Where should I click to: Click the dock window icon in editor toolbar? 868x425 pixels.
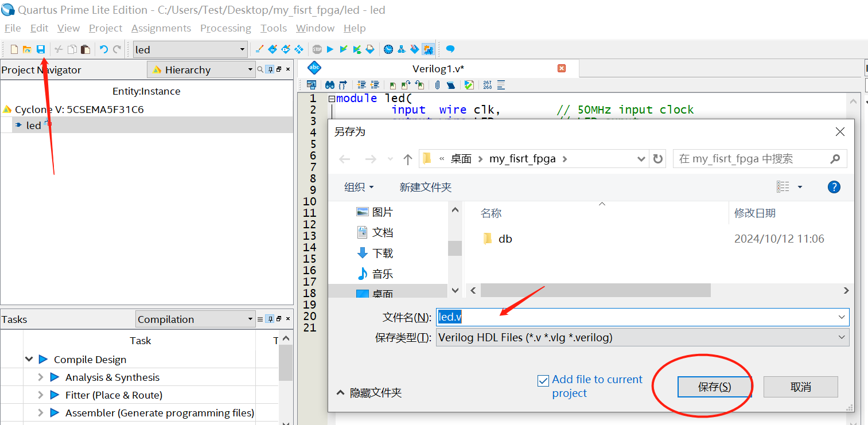[x=312, y=85]
